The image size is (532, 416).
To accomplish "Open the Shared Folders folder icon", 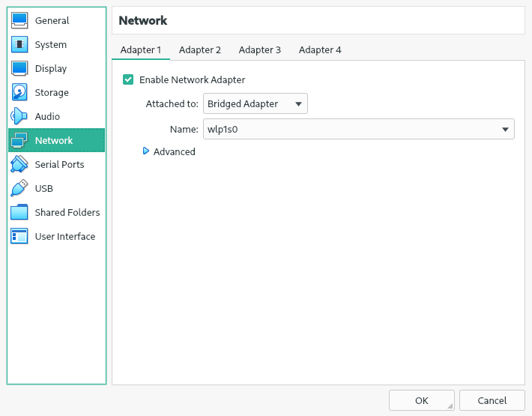I will [19, 212].
